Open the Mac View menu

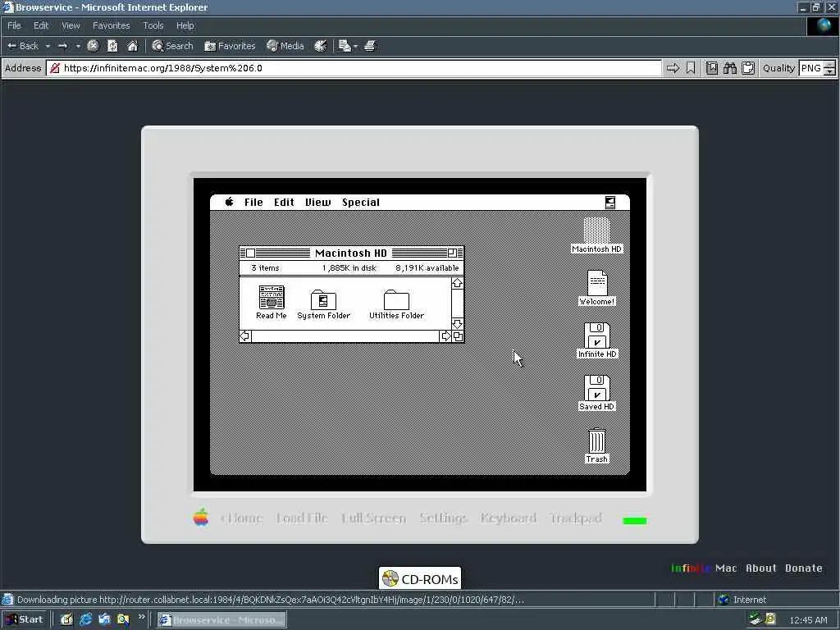coord(317,202)
